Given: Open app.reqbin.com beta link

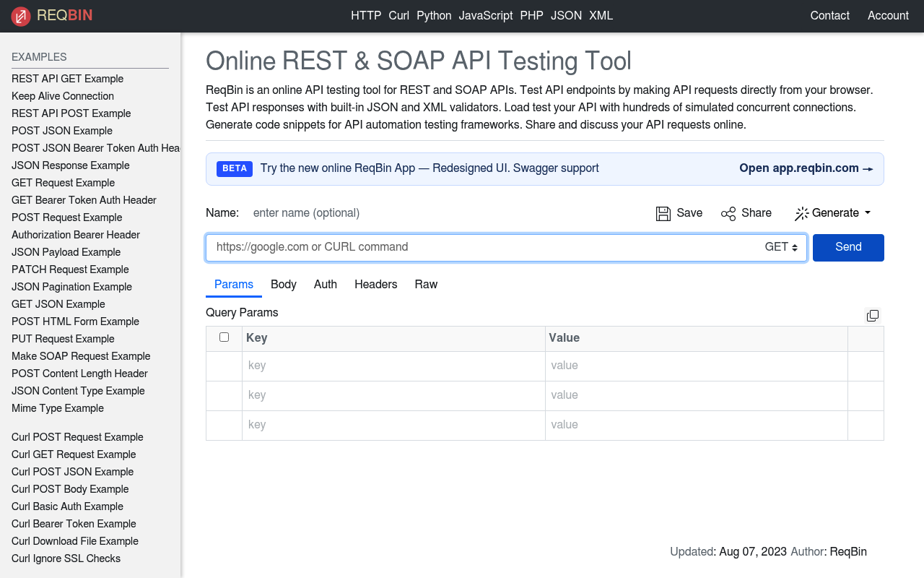Looking at the screenshot, I should (x=806, y=168).
